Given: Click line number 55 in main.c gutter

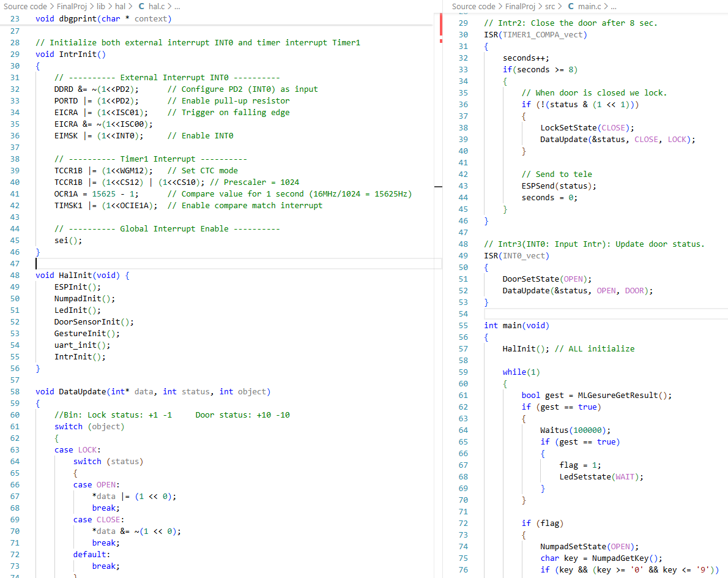Looking at the screenshot, I should click(x=463, y=325).
